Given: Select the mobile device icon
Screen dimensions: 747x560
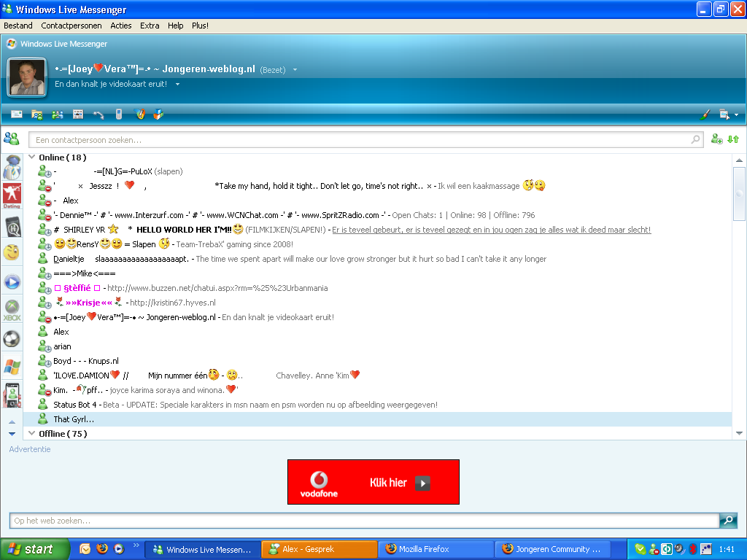Looking at the screenshot, I should click(x=117, y=114).
